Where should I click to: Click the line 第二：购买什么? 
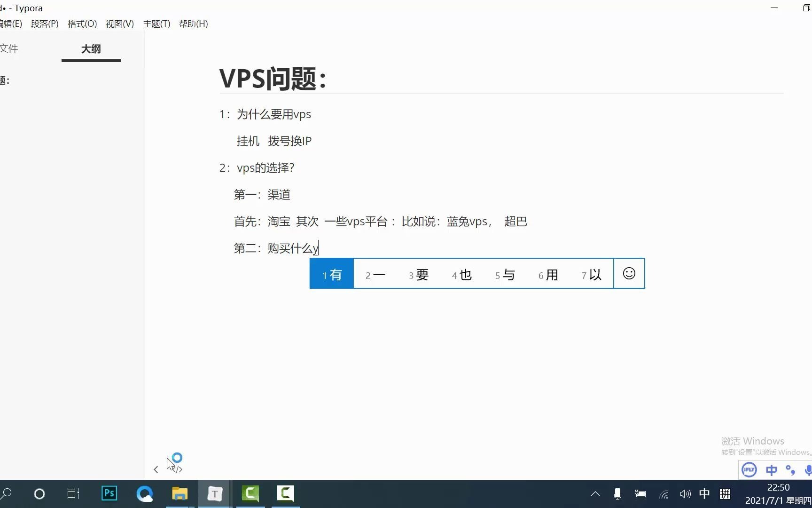(276, 248)
